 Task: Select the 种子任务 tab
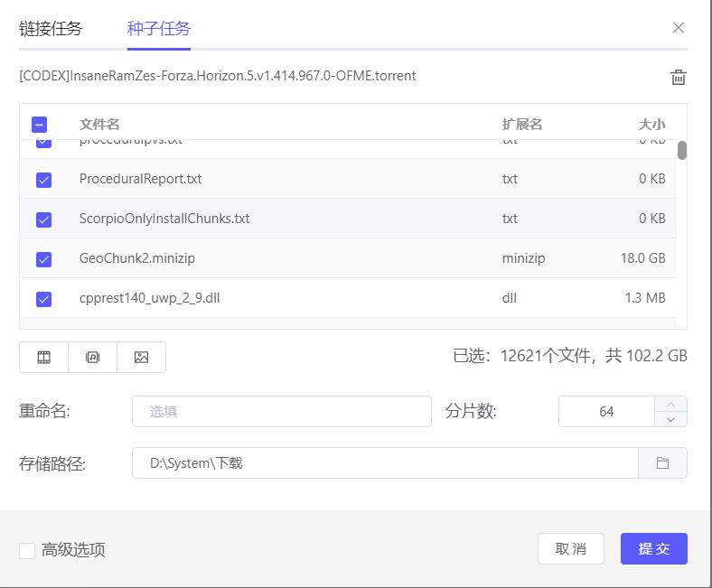(159, 29)
